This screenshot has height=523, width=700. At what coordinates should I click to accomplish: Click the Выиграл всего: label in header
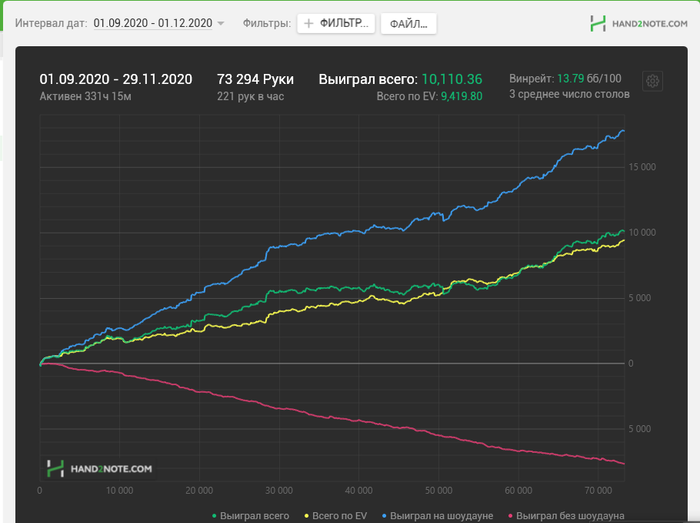coord(368,79)
